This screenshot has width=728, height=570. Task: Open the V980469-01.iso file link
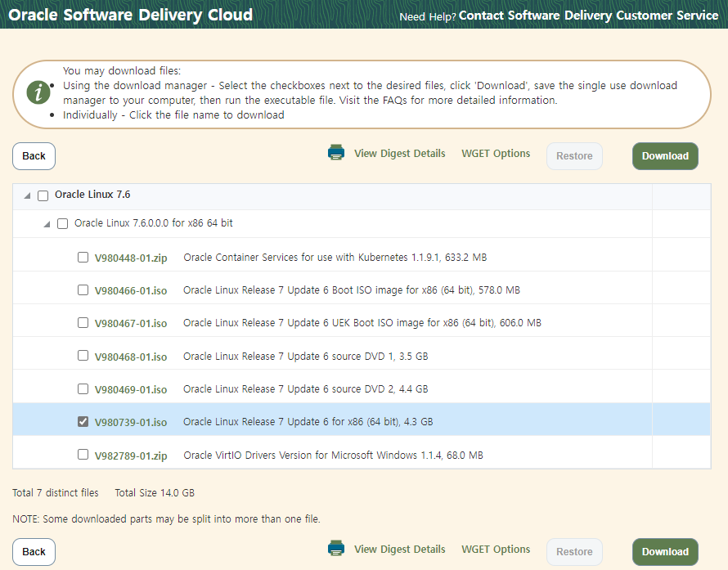[x=131, y=389]
